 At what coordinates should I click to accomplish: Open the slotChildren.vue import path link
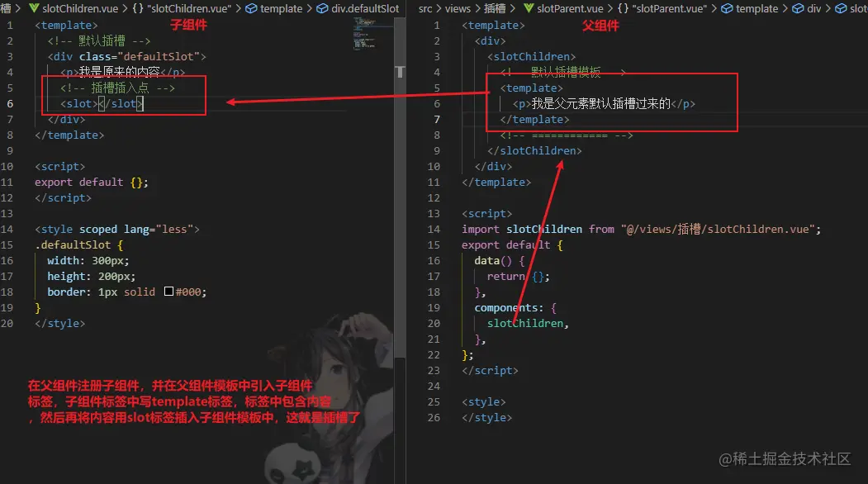pyautogui.click(x=720, y=229)
